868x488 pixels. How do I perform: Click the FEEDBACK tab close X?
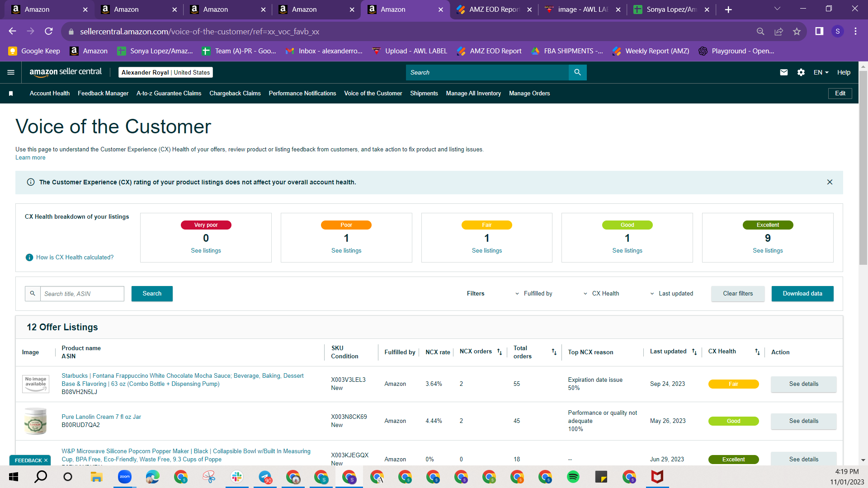pyautogui.click(x=46, y=460)
